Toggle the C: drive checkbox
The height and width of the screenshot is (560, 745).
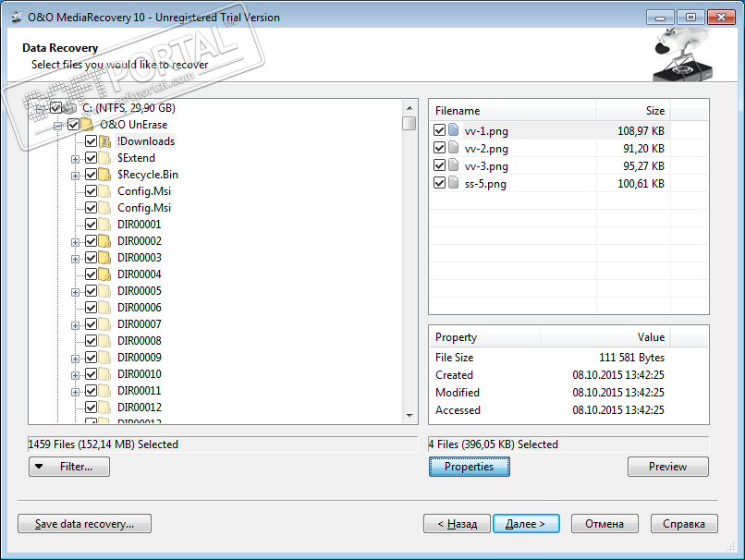(55, 108)
